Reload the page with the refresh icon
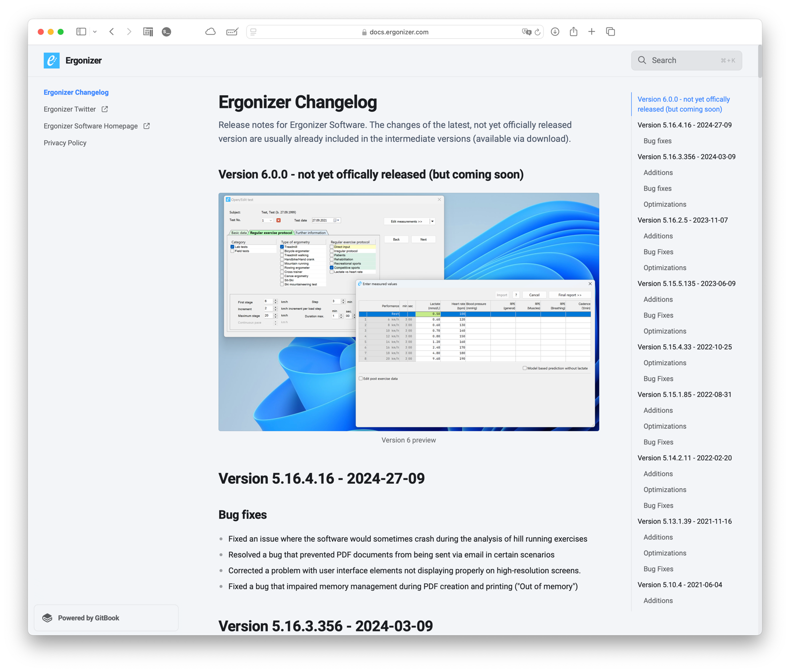 click(538, 32)
